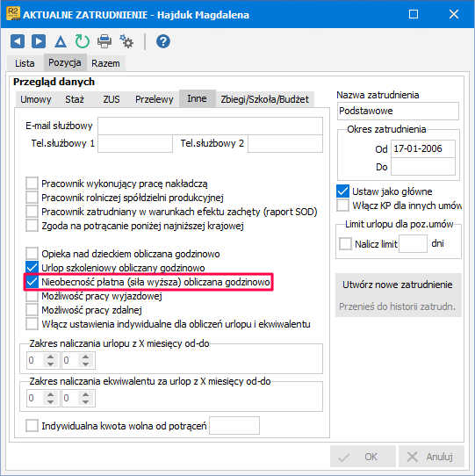Check Nalicz limit checkbox

click(345, 243)
